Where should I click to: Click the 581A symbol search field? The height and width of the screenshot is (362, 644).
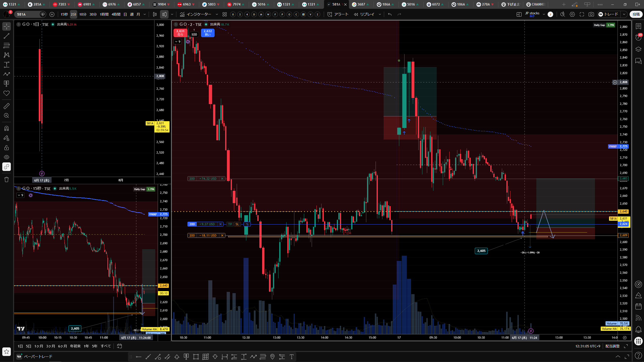click(28, 14)
